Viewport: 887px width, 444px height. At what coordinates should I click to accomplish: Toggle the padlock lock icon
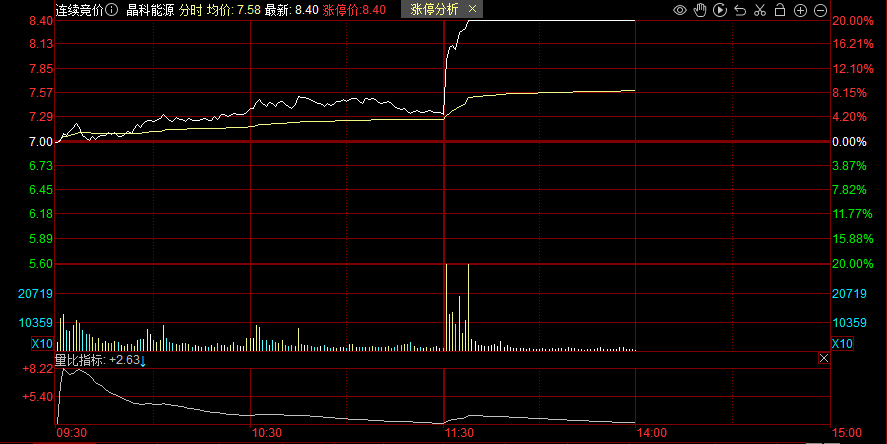780,10
